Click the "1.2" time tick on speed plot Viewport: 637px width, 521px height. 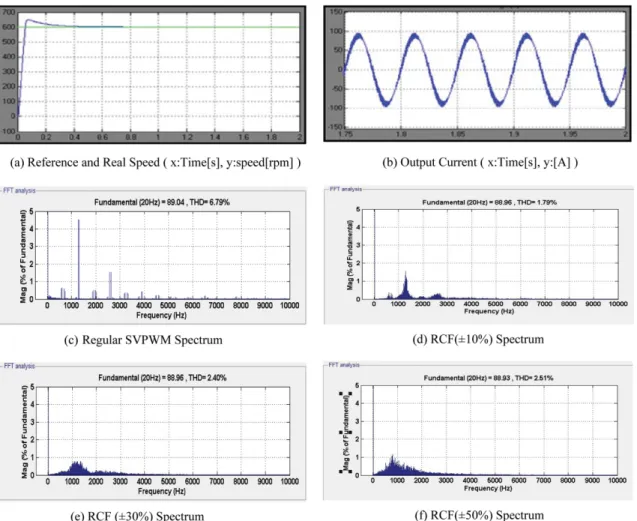click(x=186, y=137)
